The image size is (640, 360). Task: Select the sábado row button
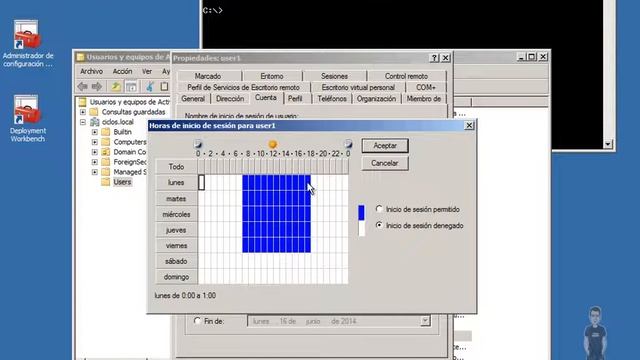pyautogui.click(x=176, y=261)
